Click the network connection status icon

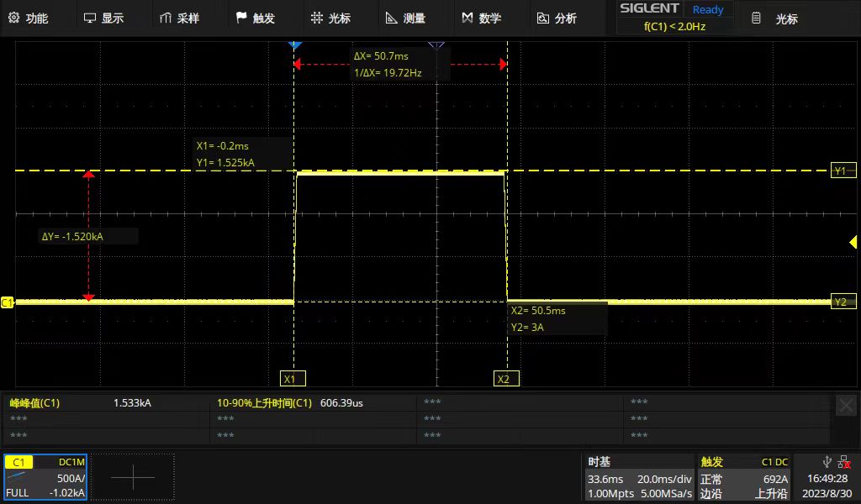coord(843,462)
